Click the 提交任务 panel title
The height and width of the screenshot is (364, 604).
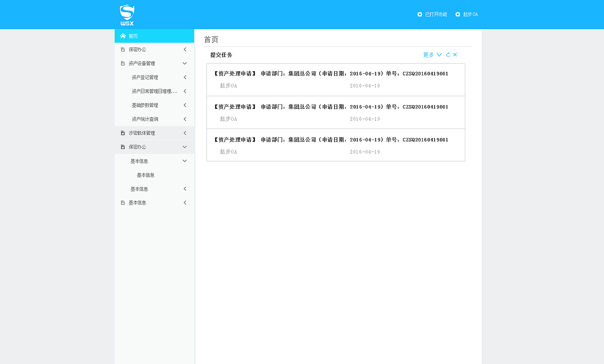tap(221, 55)
